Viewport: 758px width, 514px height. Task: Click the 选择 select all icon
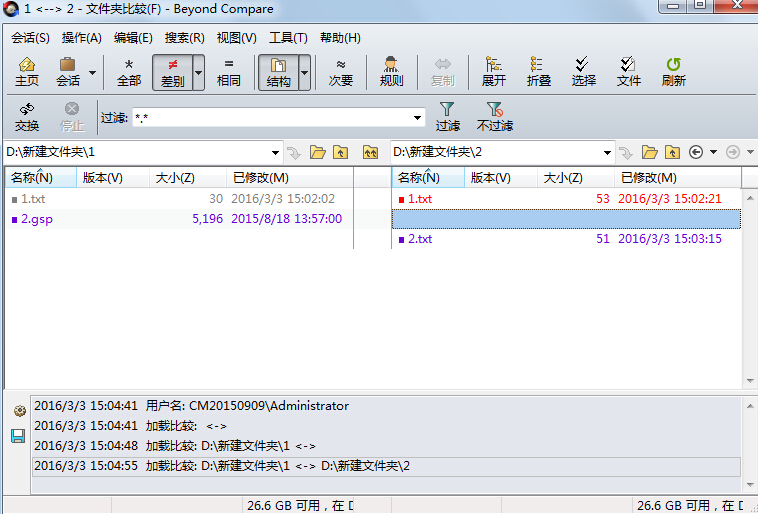pyautogui.click(x=583, y=72)
